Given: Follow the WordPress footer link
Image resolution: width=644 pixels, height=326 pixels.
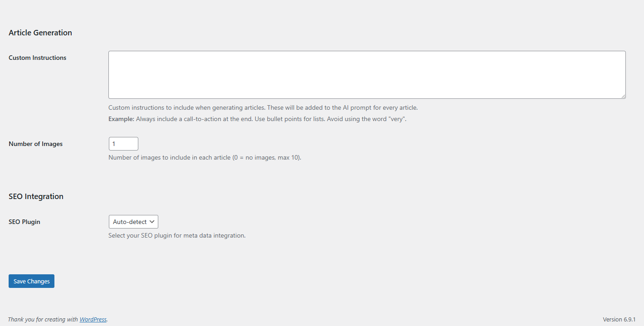Looking at the screenshot, I should click(93, 319).
